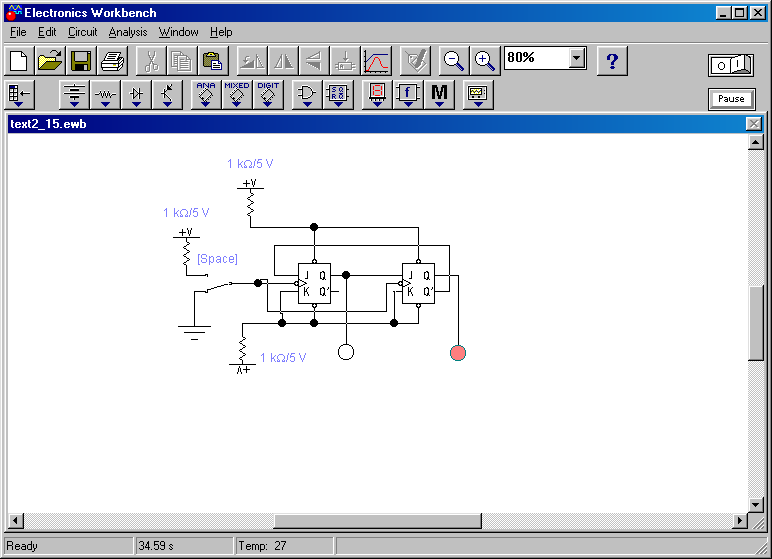Open the Transistors parts bin

pos(167,95)
